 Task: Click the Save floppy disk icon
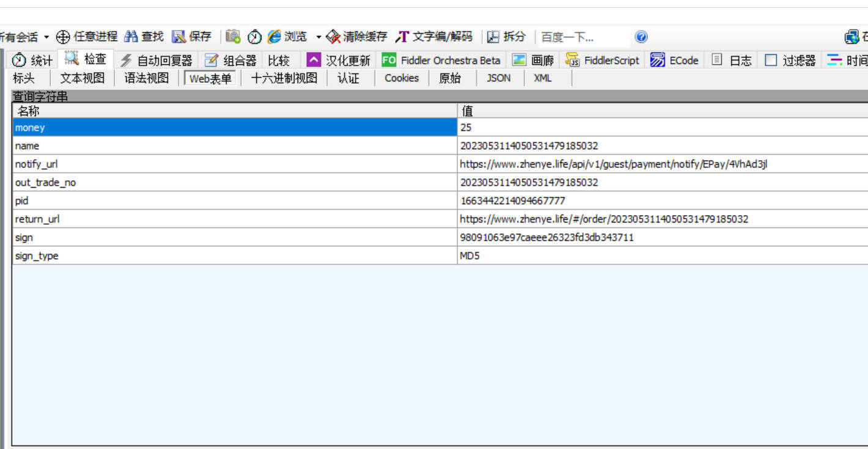[178, 37]
